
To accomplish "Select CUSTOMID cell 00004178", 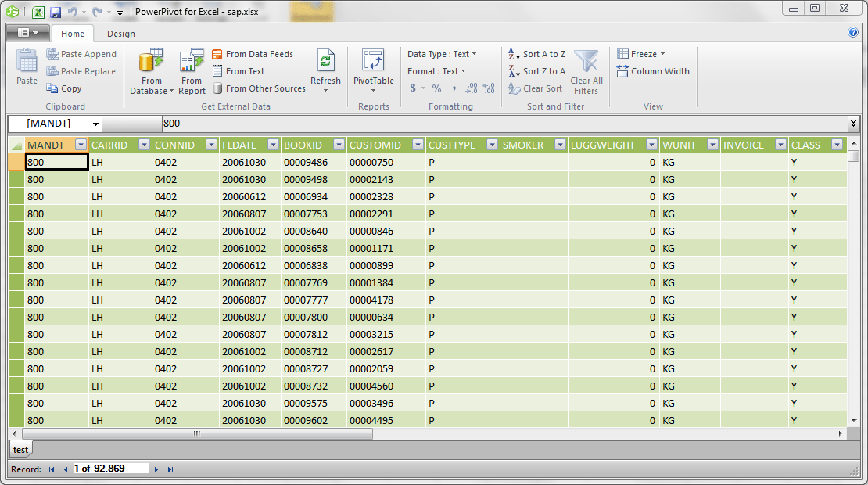I will point(386,300).
